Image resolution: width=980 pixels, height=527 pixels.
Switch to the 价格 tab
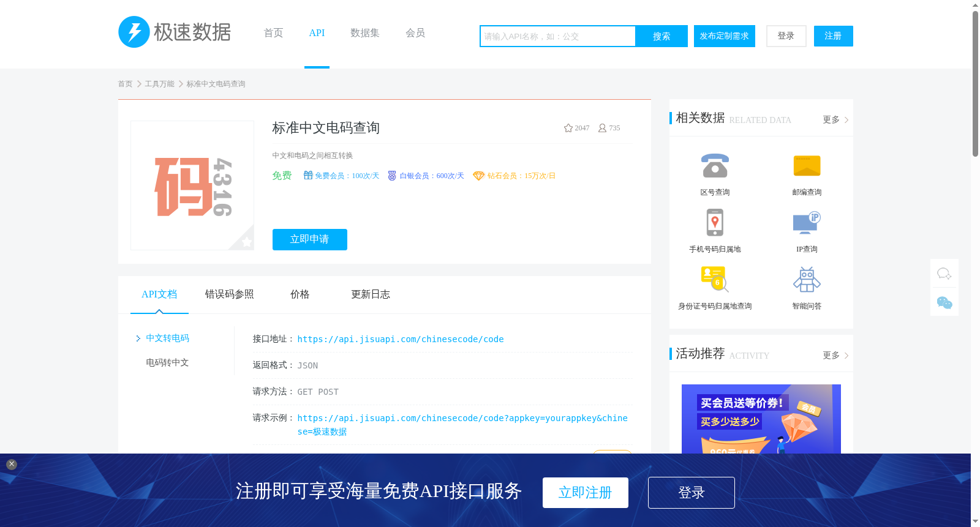pos(300,294)
